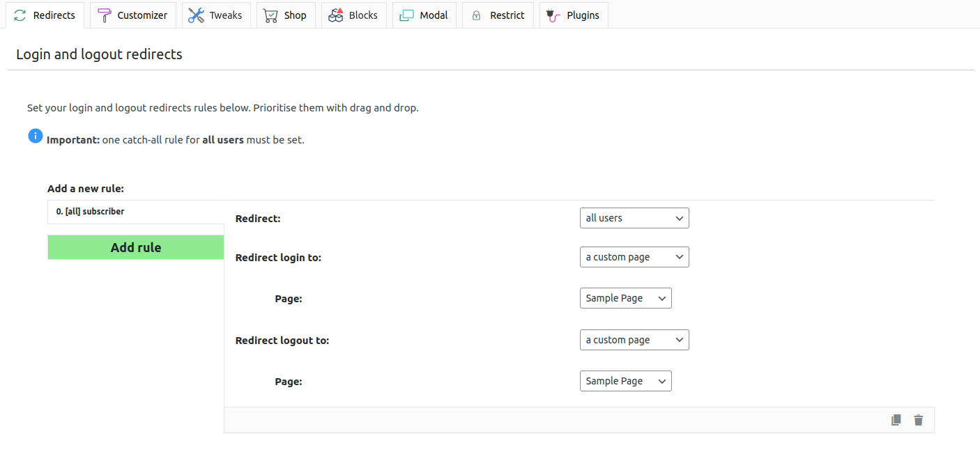The width and height of the screenshot is (980, 468).
Task: Switch to the Restrict tab
Action: coord(498,15)
